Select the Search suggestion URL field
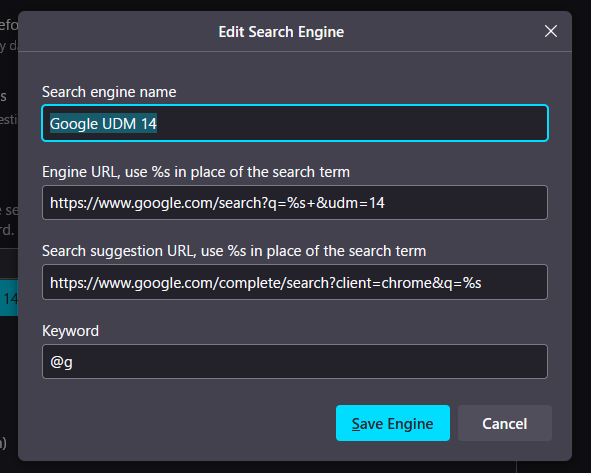Viewport: 591px width, 473px height. coord(295,282)
